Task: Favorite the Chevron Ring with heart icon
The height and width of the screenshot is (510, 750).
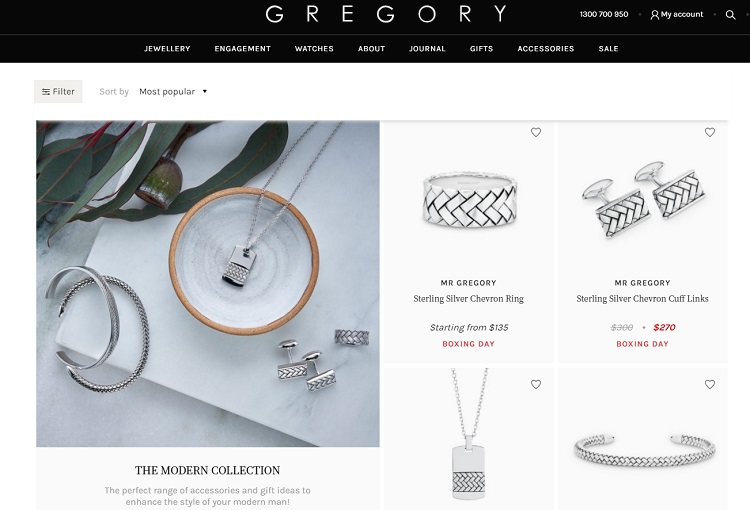Action: pyautogui.click(x=536, y=132)
